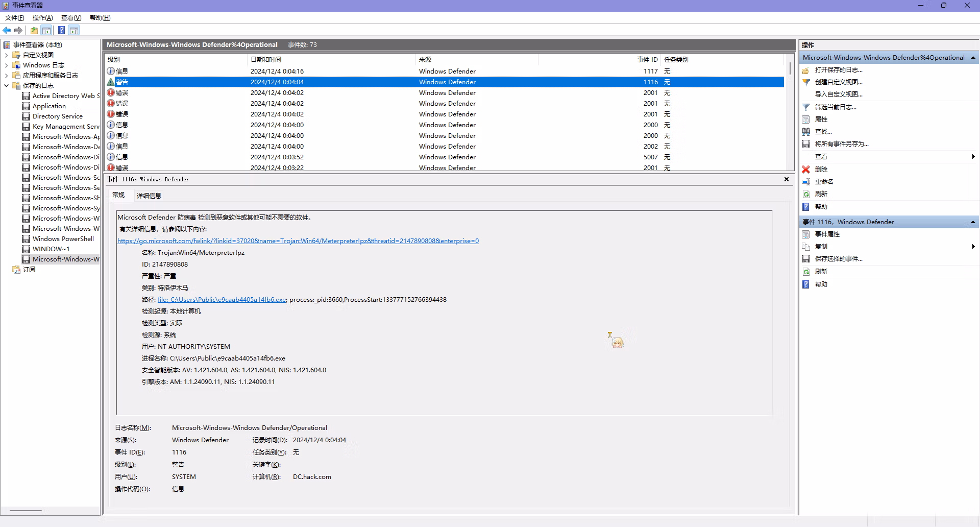Click the 创建自定义视图 funnel icon
The height and width of the screenshot is (527, 980).
point(806,82)
